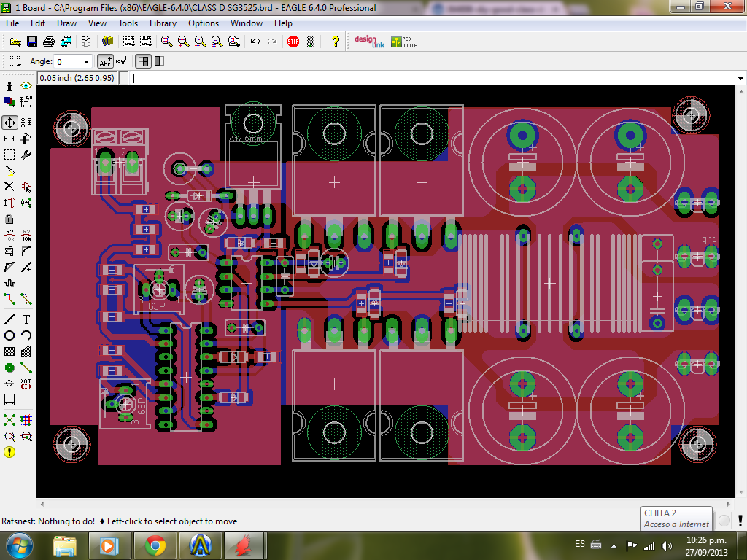The image size is (747, 560).
Task: Select the Mirror tool
Action: point(9,139)
